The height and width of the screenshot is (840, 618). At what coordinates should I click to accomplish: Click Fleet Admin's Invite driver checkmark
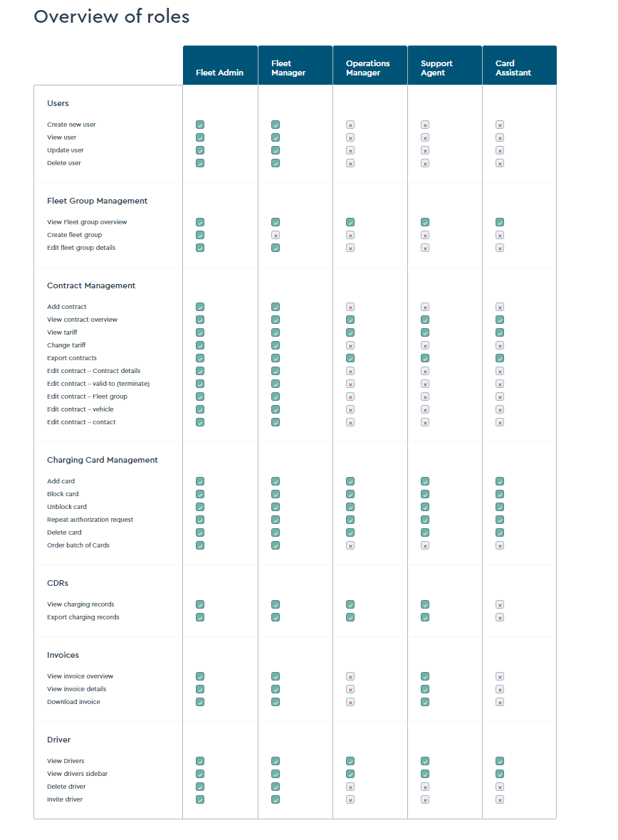[x=200, y=800]
